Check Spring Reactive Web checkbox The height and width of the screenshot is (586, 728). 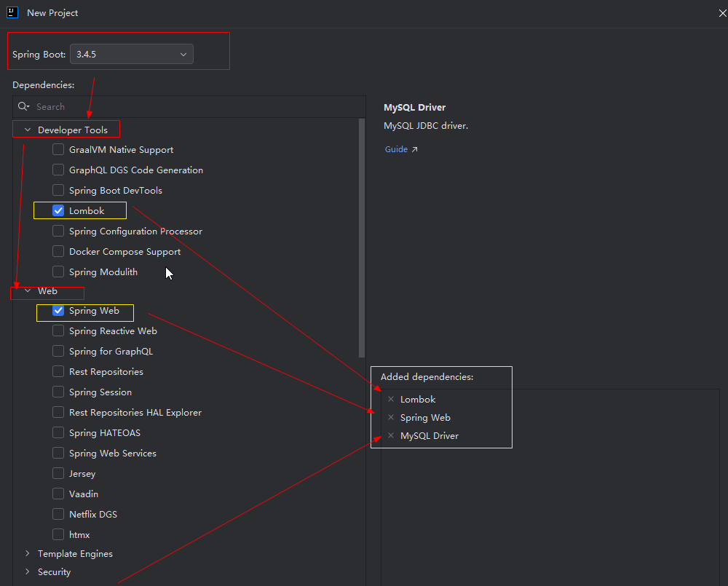[58, 331]
